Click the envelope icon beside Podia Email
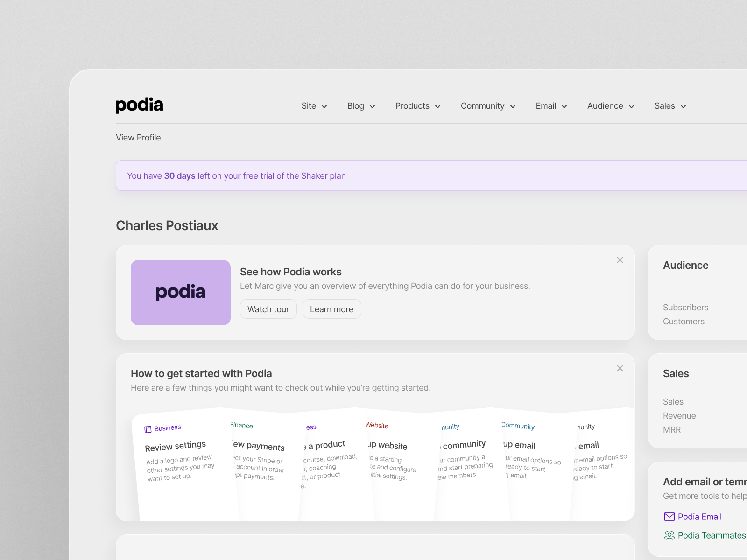The height and width of the screenshot is (560, 747). click(669, 516)
